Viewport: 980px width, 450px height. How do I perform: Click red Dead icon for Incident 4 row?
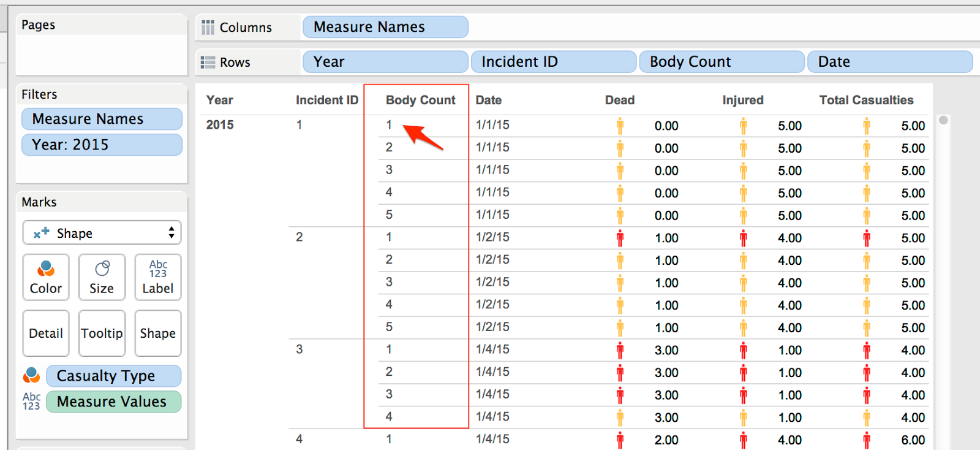click(x=620, y=440)
